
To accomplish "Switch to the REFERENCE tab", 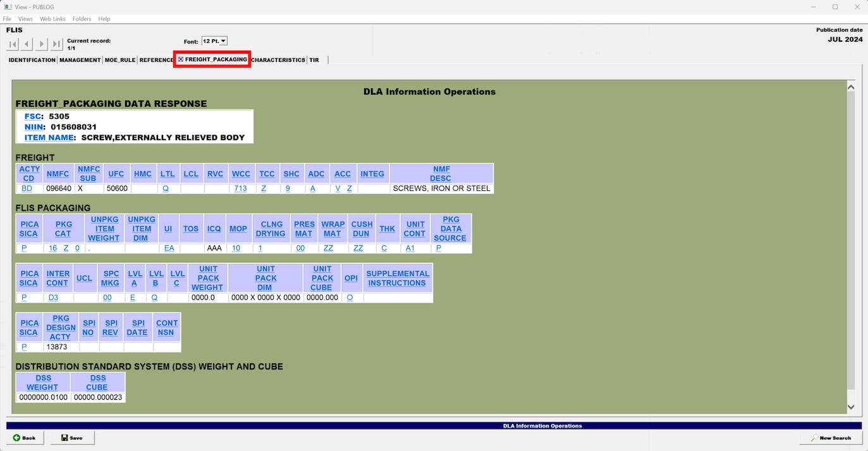I will coord(156,60).
